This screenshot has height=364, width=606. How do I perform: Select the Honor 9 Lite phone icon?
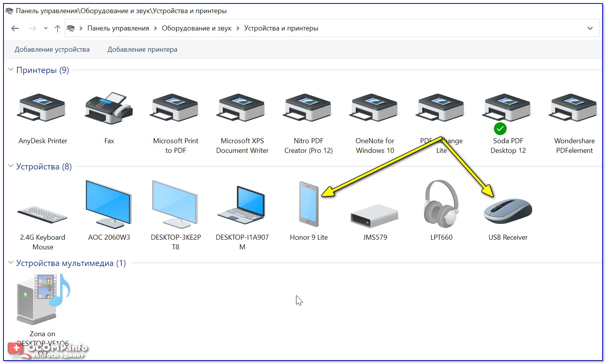pos(308,205)
